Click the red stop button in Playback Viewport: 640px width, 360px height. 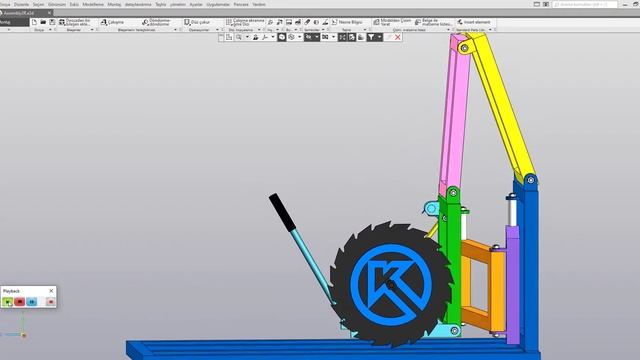[x=20, y=302]
